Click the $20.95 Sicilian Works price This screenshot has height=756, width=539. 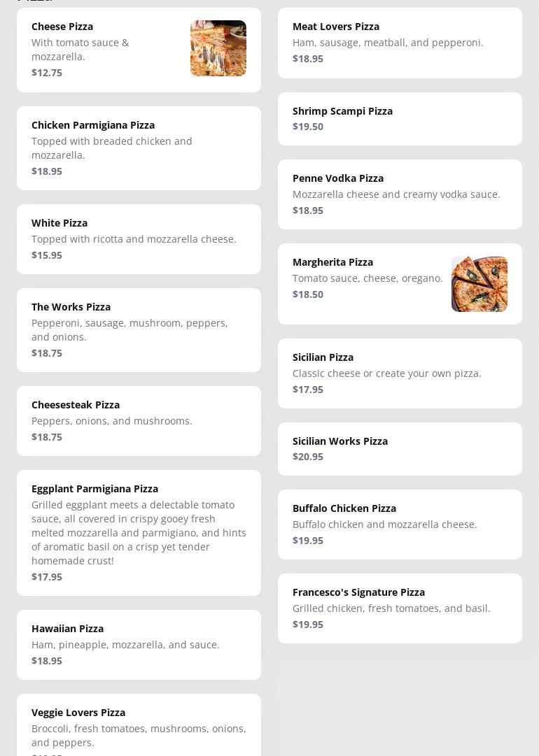coord(308,457)
